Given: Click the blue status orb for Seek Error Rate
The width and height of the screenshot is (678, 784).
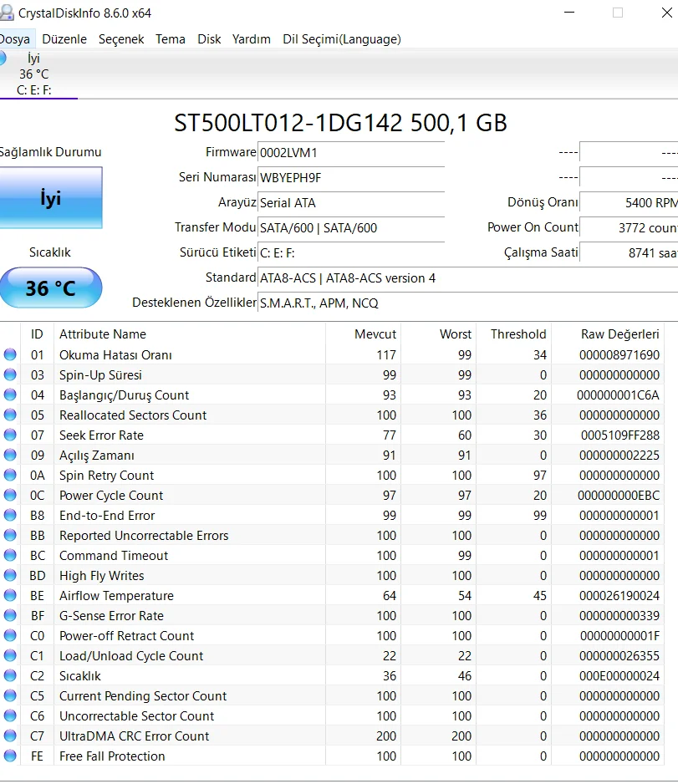Looking at the screenshot, I should 10,435.
